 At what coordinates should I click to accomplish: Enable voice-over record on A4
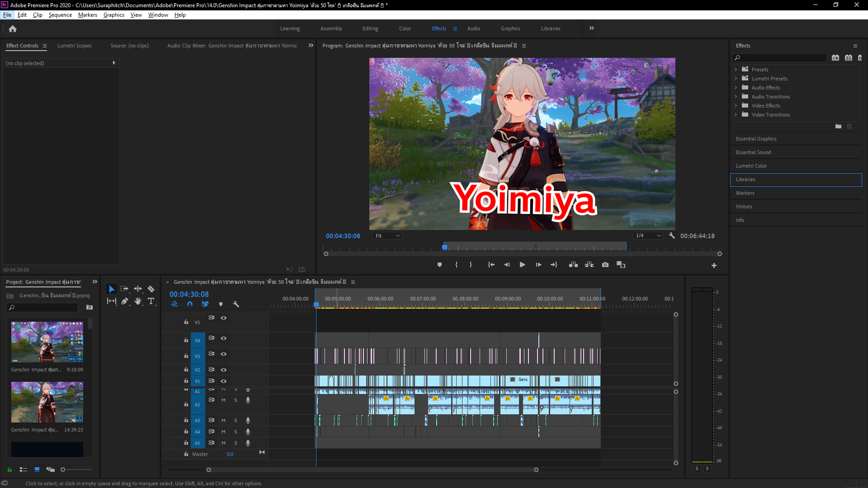[x=248, y=432]
